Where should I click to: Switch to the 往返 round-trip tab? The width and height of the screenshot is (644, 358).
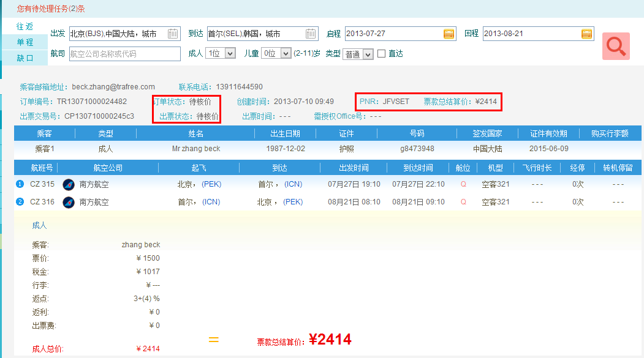point(25,26)
